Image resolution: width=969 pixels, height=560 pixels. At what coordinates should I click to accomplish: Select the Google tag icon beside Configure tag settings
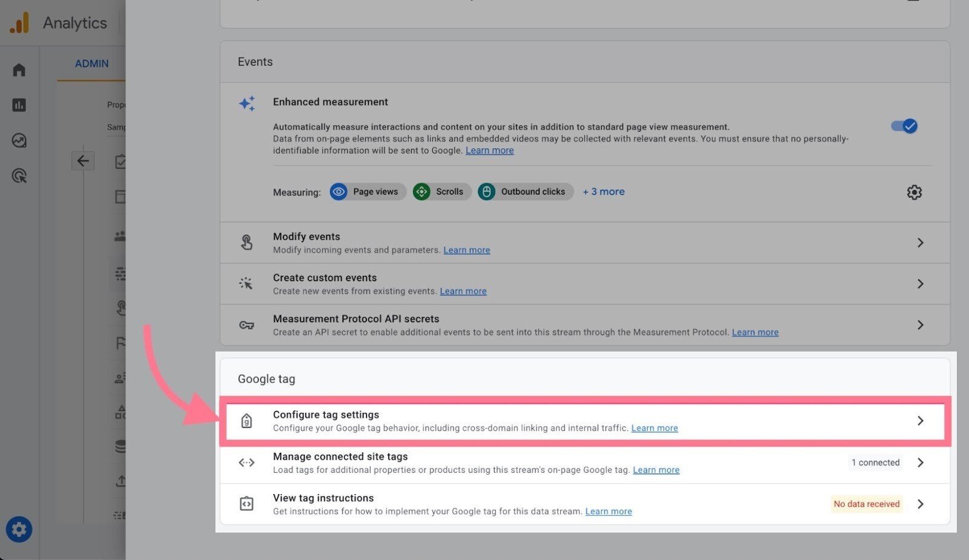[246, 420]
